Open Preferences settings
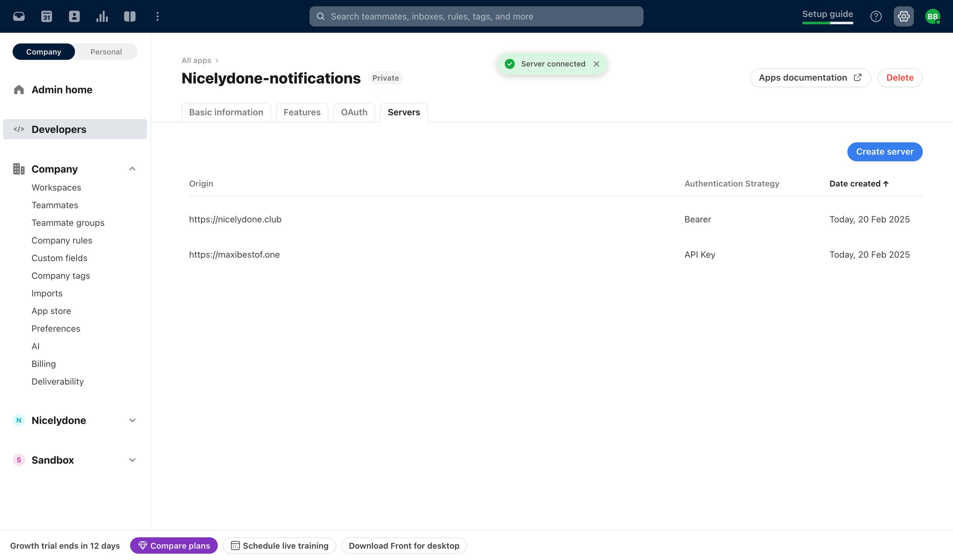 pos(56,329)
